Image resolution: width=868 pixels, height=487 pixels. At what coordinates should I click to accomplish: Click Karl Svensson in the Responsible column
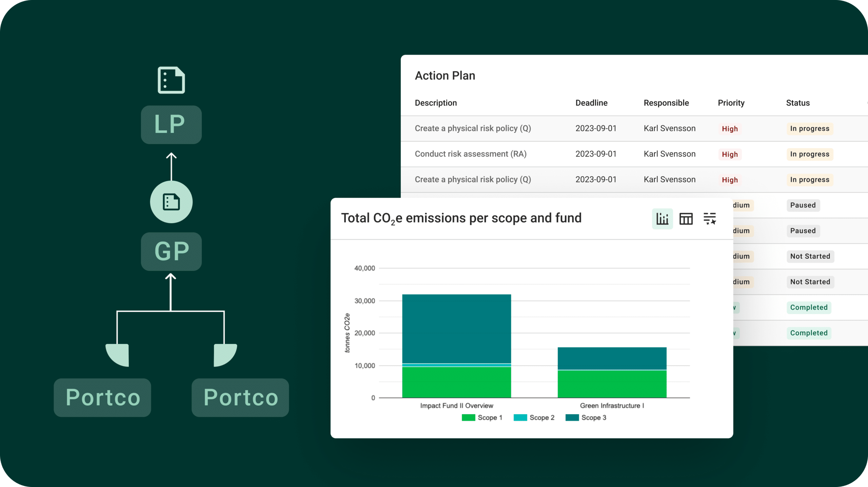669,129
